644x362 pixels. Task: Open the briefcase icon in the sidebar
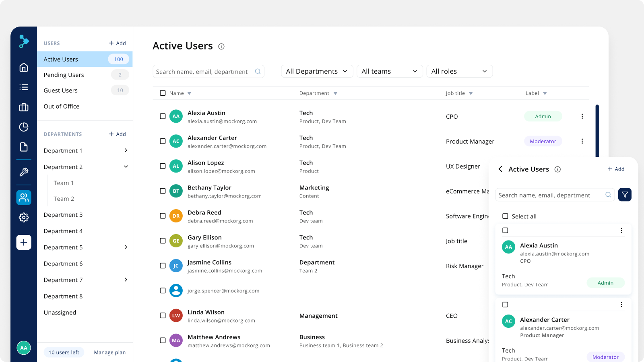[24, 107]
